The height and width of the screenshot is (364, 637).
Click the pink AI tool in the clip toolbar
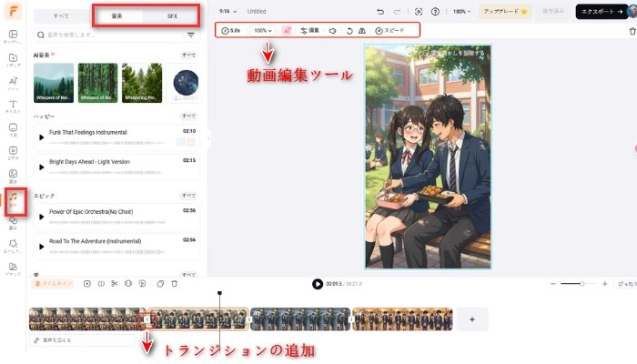click(287, 30)
